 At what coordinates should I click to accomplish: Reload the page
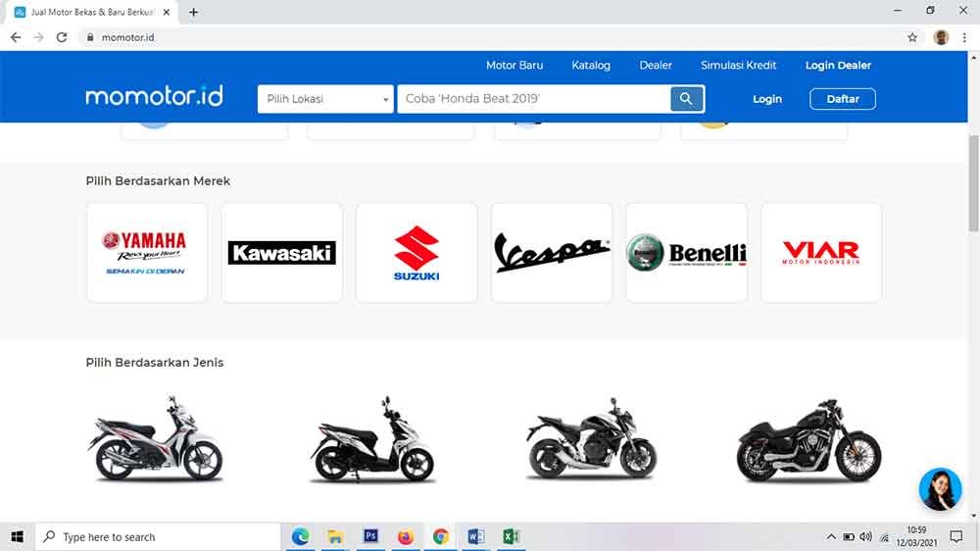point(61,37)
